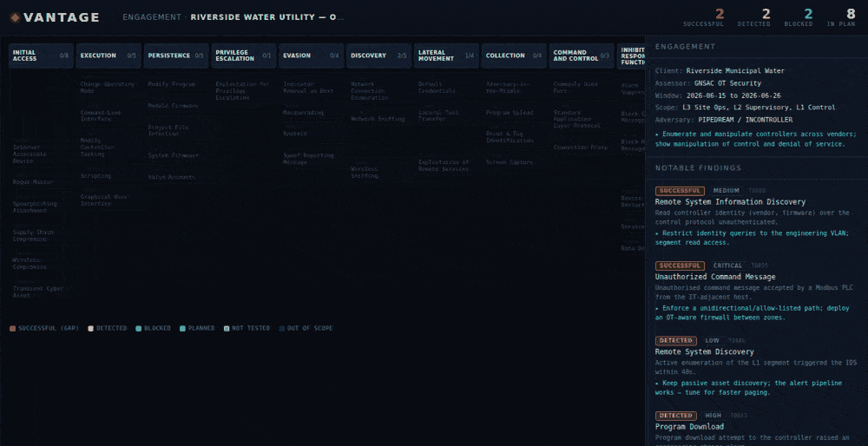Select the Modify Program technique

tap(176, 84)
